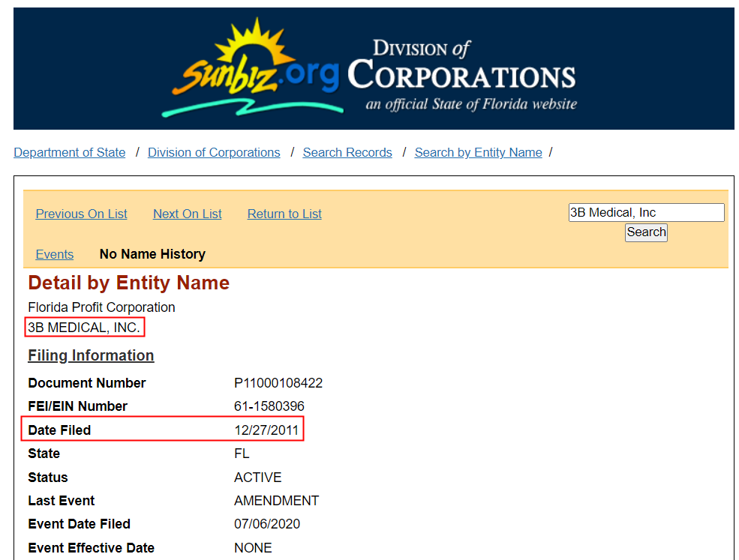Click the State field label
739x560 pixels.
[44, 454]
